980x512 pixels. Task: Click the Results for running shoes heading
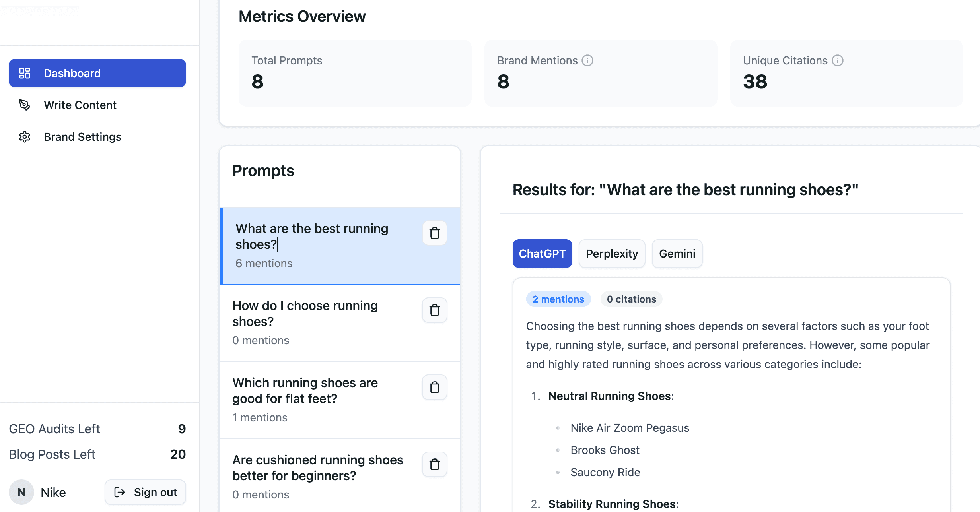point(686,190)
